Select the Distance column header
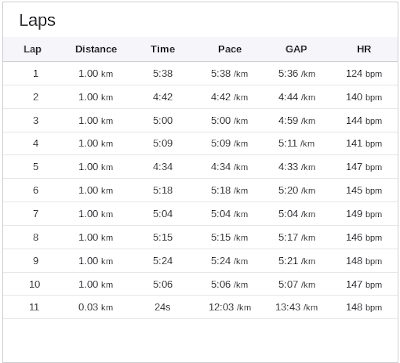 96,49
